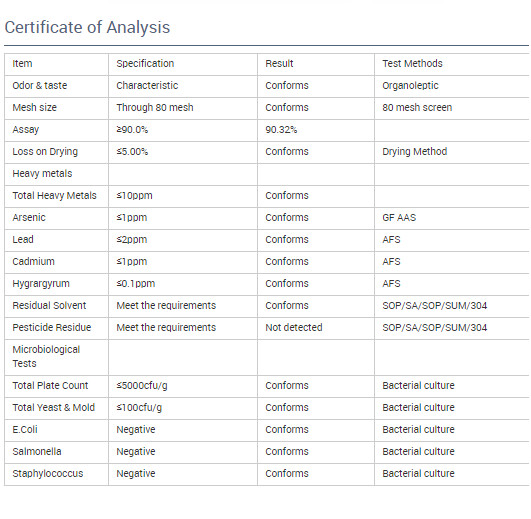Viewport: 531px width, 519px height.
Task: Click the AFS method in Hygrargyrum row
Action: point(391,284)
